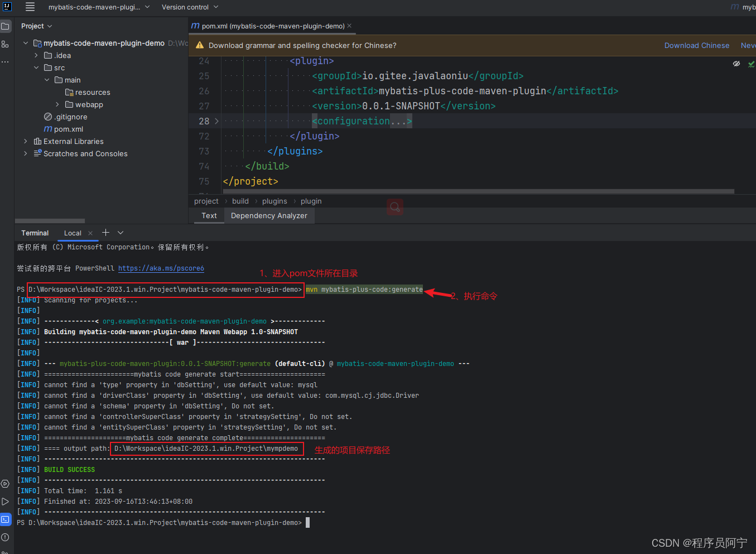Collapse the mybatis-code-maven-plugin-demo root node
The height and width of the screenshot is (554, 756).
click(x=26, y=43)
